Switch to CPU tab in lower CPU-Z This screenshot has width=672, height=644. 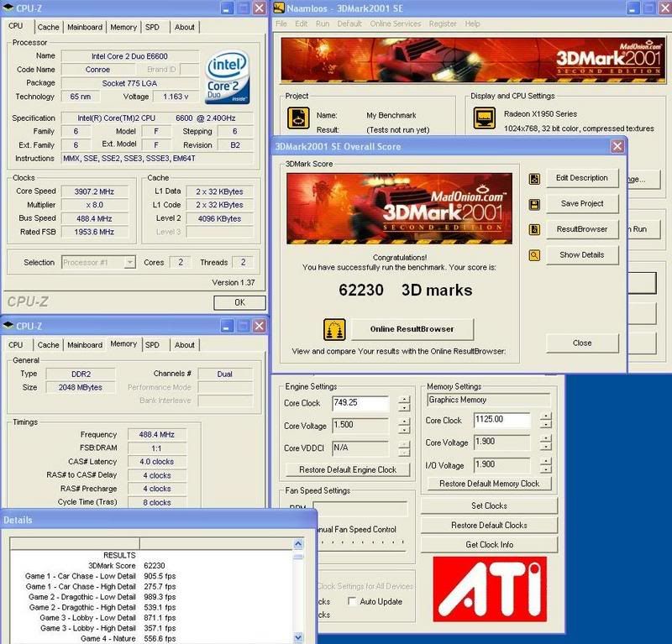tap(16, 345)
